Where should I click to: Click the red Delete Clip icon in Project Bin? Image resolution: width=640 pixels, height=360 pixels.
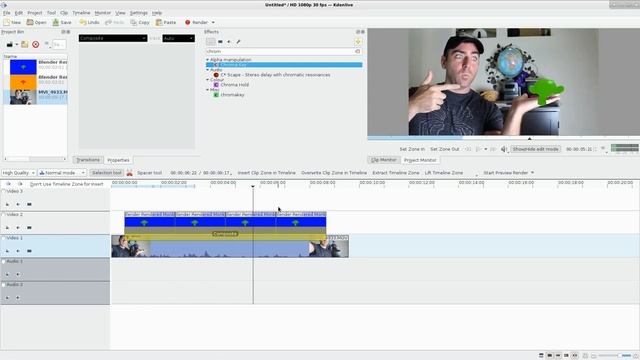[x=36, y=44]
